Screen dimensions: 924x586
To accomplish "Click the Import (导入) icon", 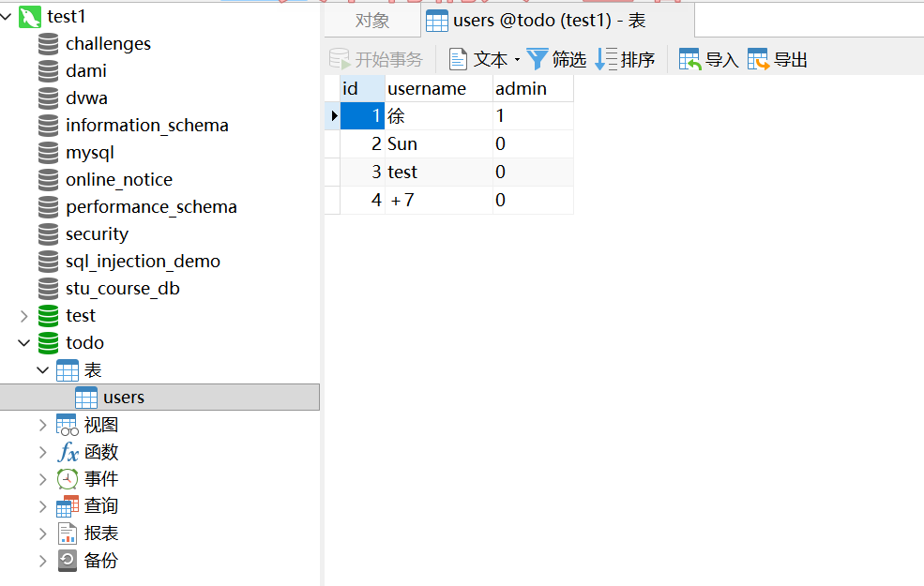I will (689, 60).
